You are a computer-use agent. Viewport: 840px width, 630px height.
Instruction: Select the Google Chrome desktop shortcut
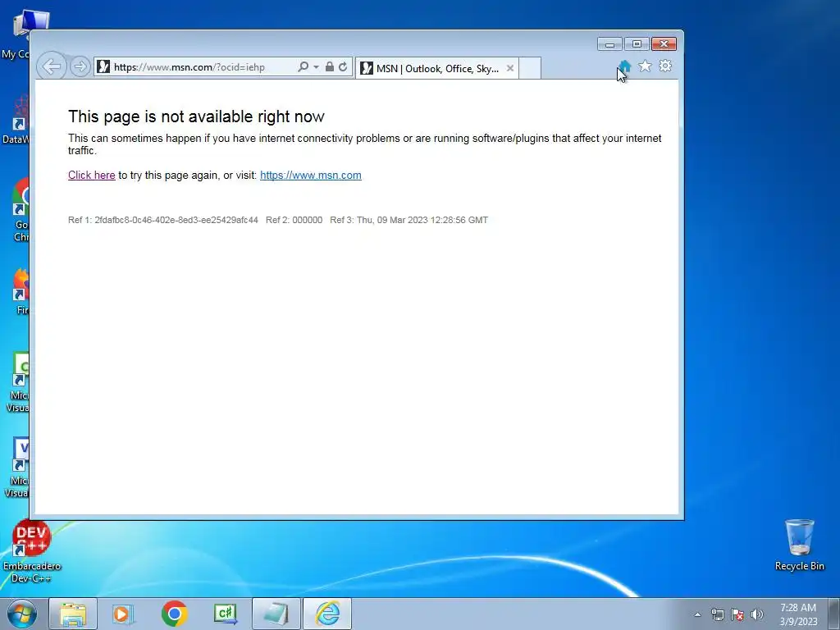click(x=19, y=210)
